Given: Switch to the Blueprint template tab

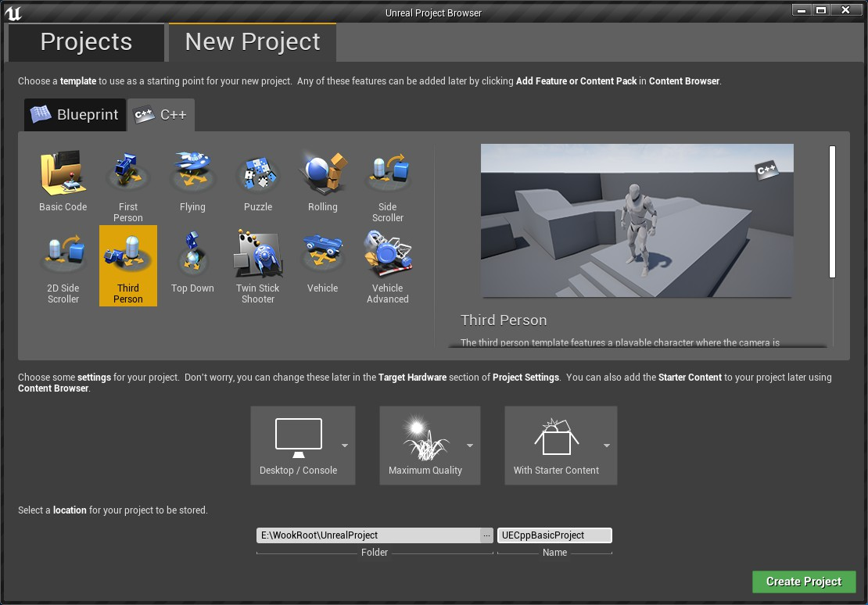Looking at the screenshot, I should click(x=75, y=115).
